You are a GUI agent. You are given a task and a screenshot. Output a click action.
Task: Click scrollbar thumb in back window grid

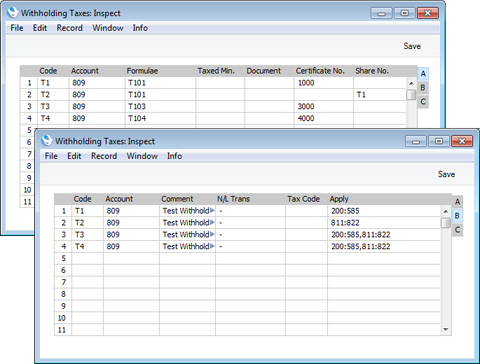411,95
